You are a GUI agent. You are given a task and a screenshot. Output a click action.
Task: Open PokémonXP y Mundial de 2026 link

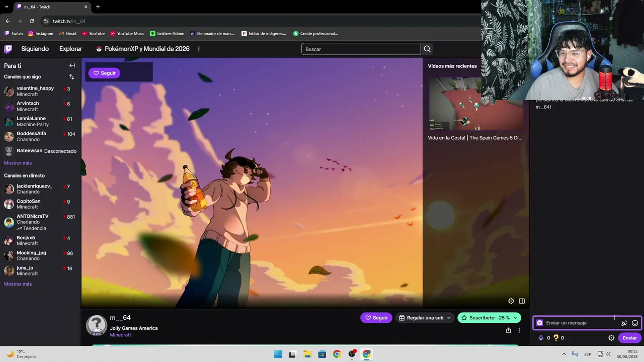[143, 49]
